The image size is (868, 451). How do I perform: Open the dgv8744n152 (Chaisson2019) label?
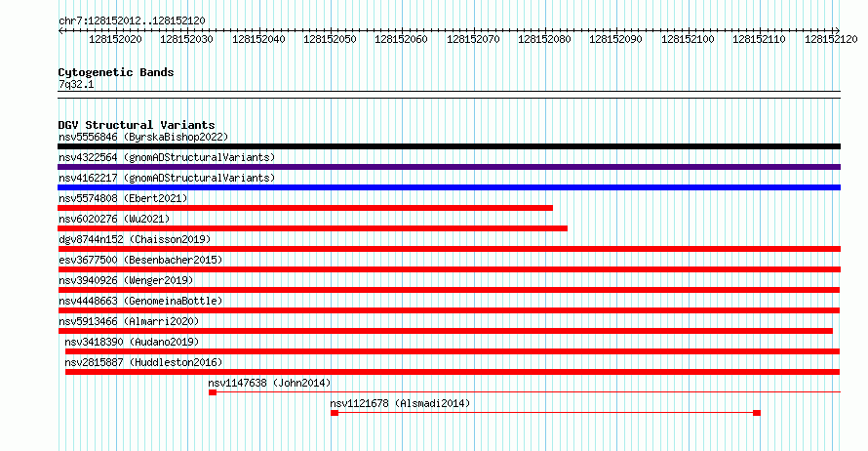[135, 239]
